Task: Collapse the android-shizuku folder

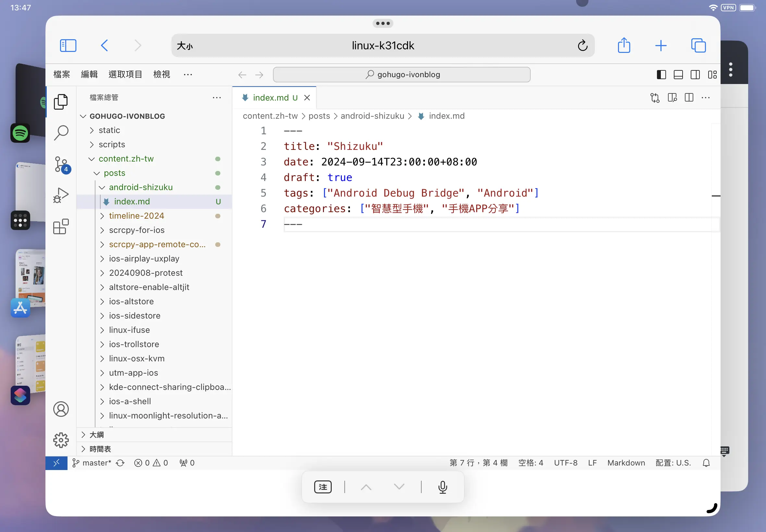Action: click(x=141, y=187)
